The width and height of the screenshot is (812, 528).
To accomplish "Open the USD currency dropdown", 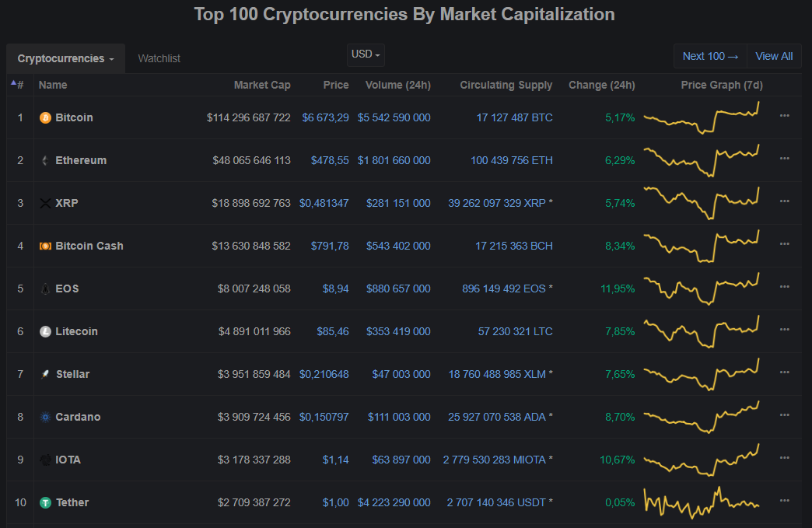I will tap(366, 54).
